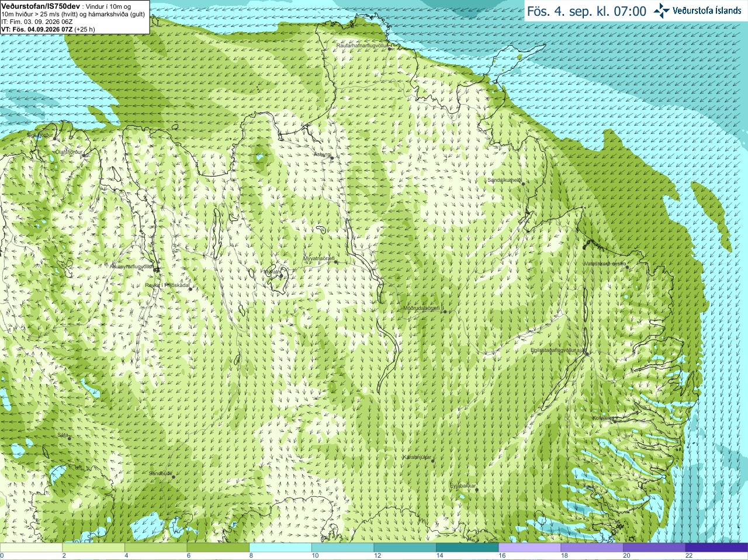Click the Veðurstofa Íslands logo icon
This screenshot has width=748, height=560.
(x=662, y=11)
